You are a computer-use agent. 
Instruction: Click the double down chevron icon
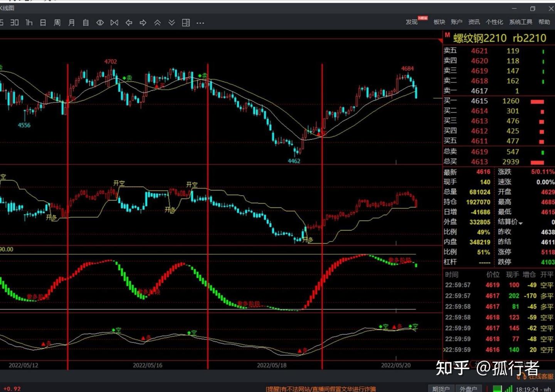172,23
